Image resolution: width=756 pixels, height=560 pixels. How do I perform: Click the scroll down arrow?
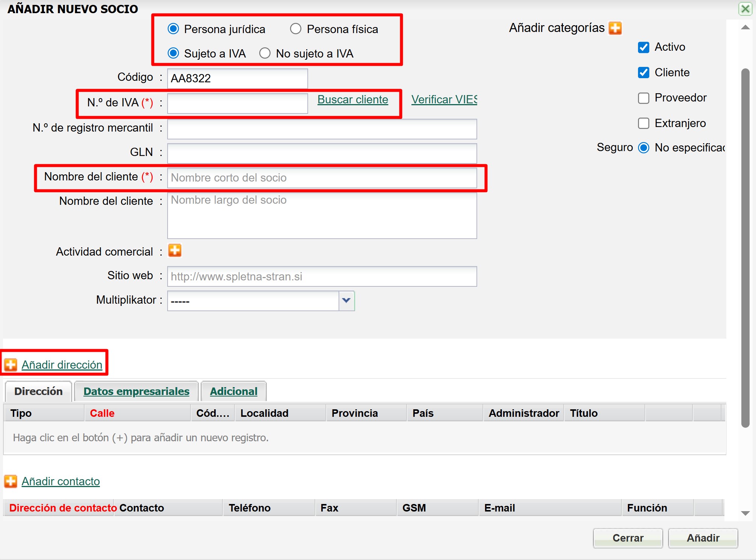point(745,513)
